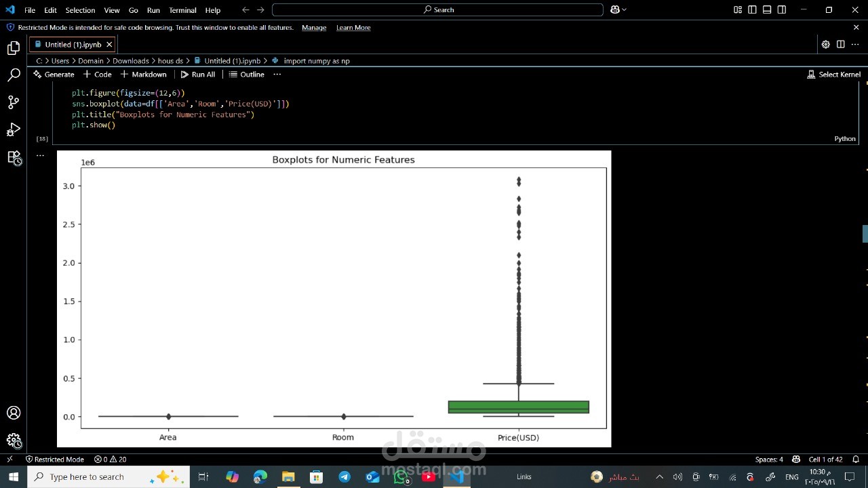Open the Go menu
868x488 pixels.
point(134,10)
